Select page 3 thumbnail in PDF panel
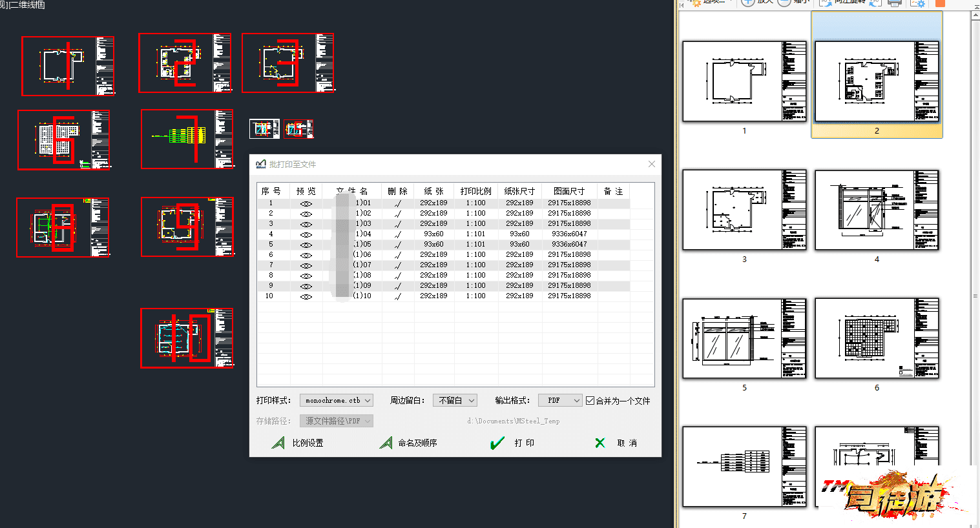This screenshot has width=980, height=528. point(744,210)
